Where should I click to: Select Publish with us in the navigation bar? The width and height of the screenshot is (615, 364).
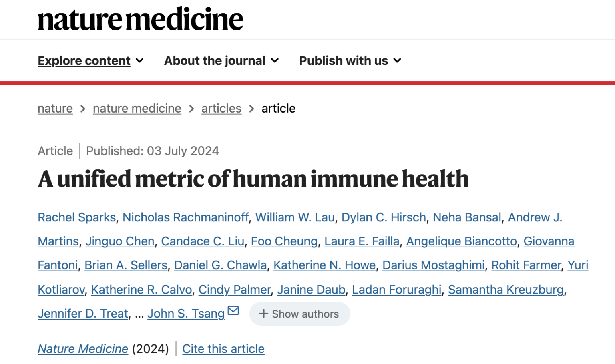(343, 60)
